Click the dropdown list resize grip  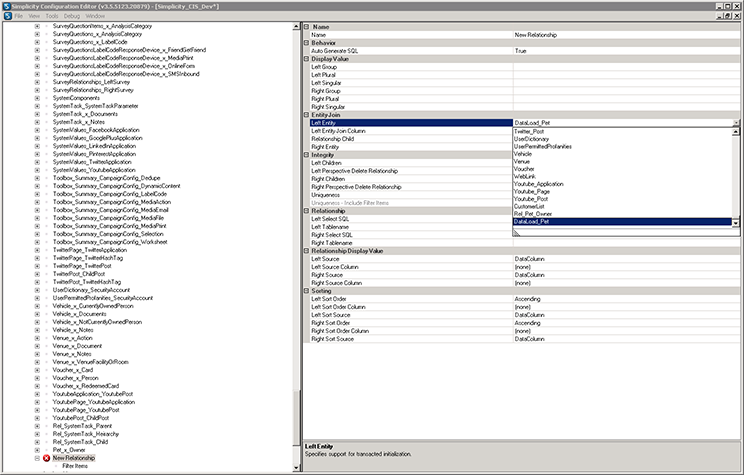[517, 232]
